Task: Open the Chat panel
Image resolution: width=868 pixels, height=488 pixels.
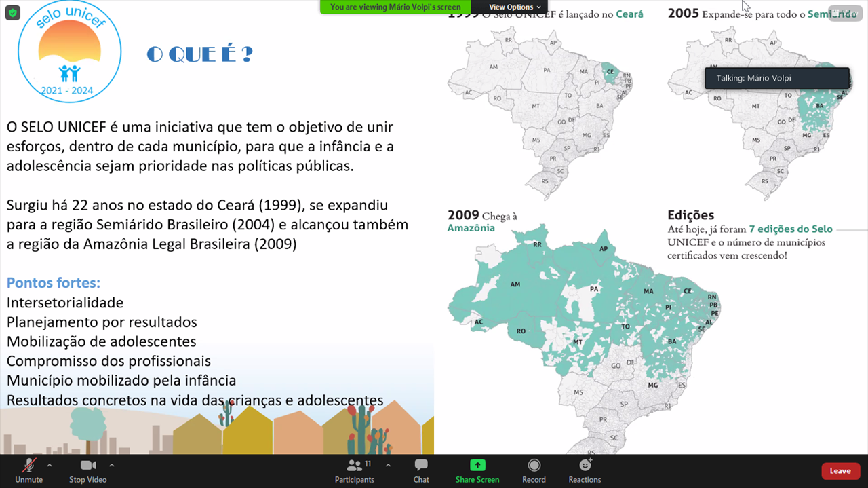Action: (421, 470)
